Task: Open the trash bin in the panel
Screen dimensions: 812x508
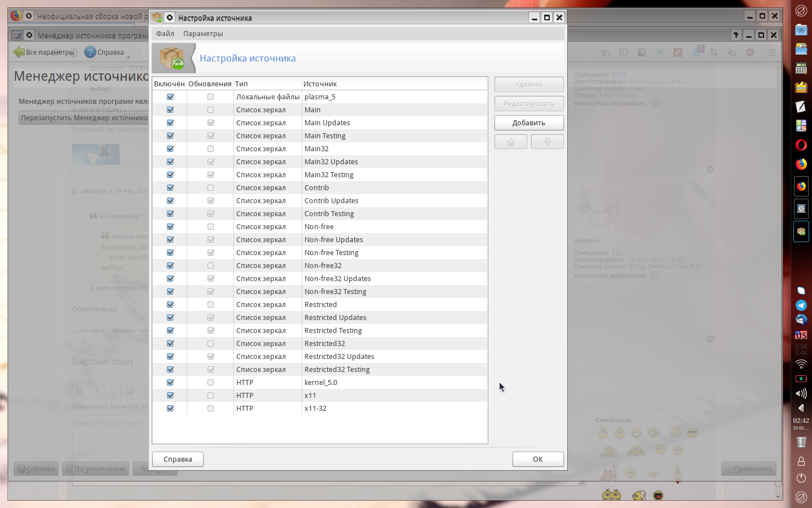Action: pyautogui.click(x=801, y=442)
